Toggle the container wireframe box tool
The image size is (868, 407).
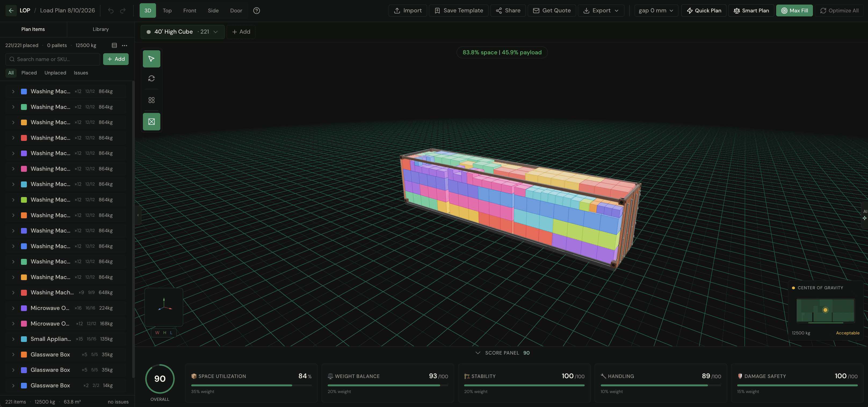(x=151, y=122)
